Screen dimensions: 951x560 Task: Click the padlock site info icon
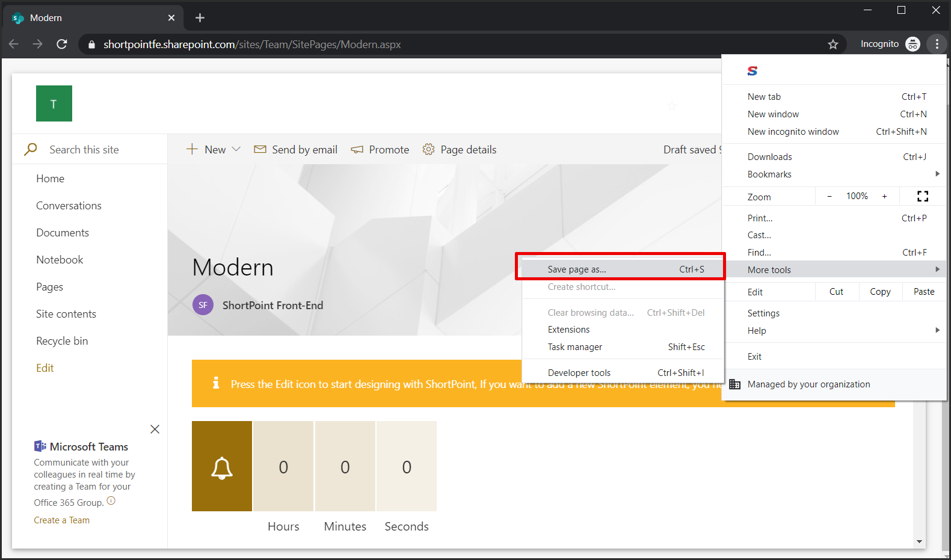click(91, 45)
